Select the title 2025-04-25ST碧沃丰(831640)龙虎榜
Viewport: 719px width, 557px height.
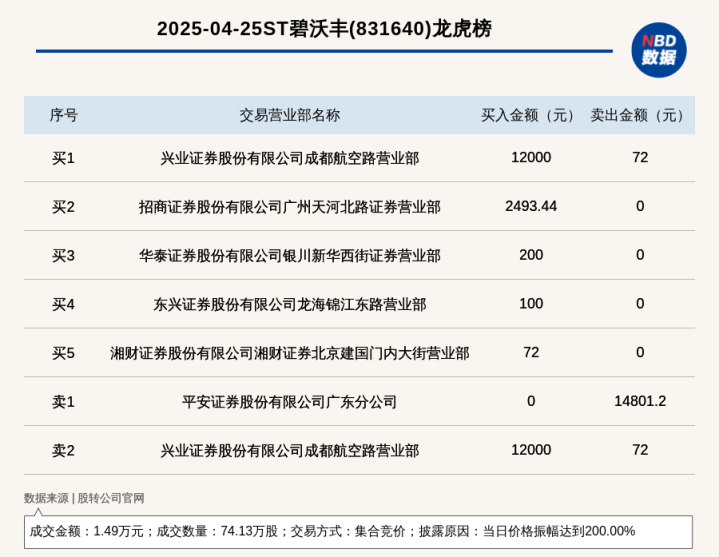click(324, 29)
